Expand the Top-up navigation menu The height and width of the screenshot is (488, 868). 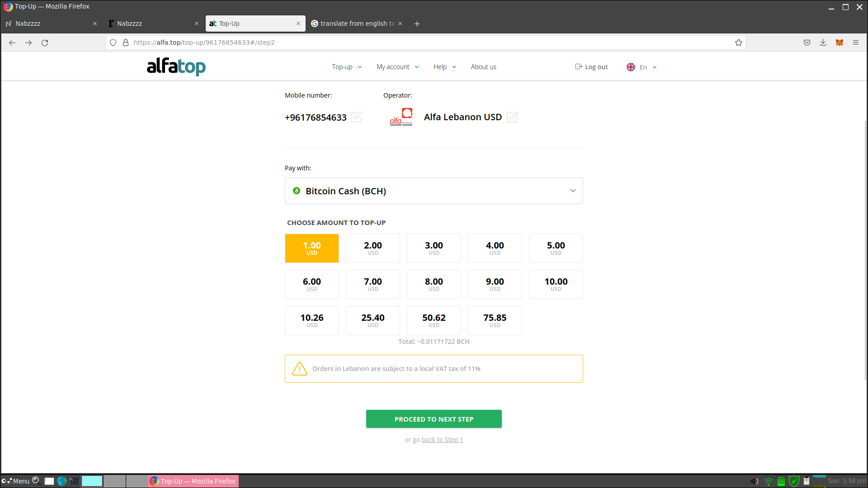coord(347,67)
